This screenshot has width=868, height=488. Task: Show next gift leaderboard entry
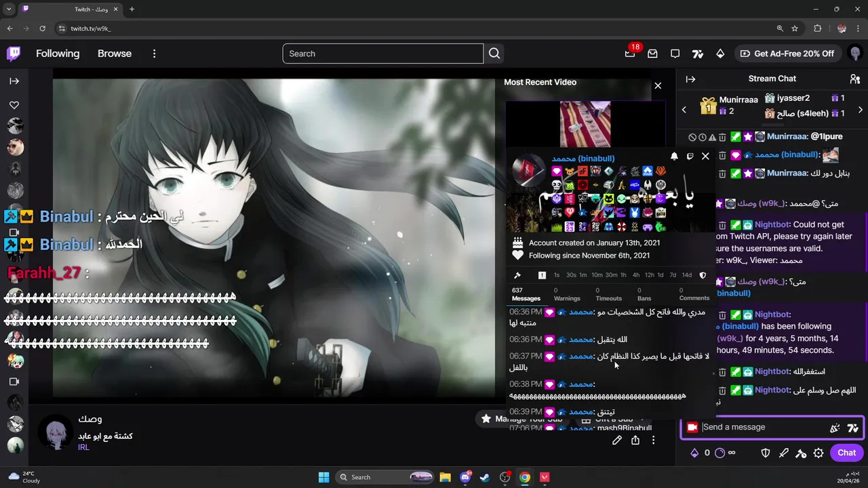coord(860,109)
